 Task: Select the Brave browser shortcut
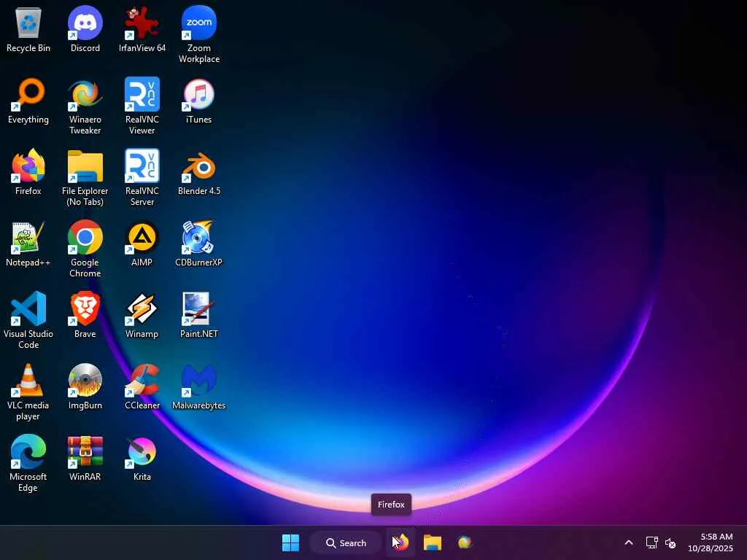coord(85,315)
